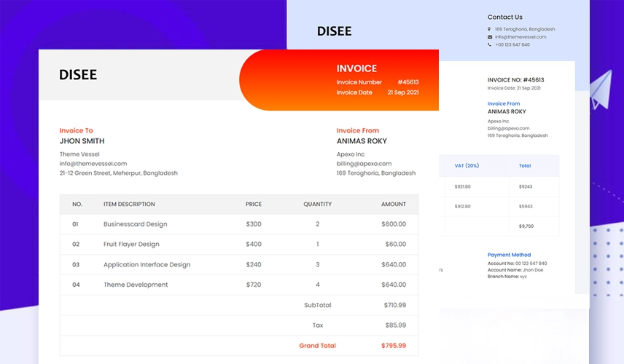624x364 pixels.
Task: Click the DISEE logo on the blue invoice
Action: click(334, 31)
